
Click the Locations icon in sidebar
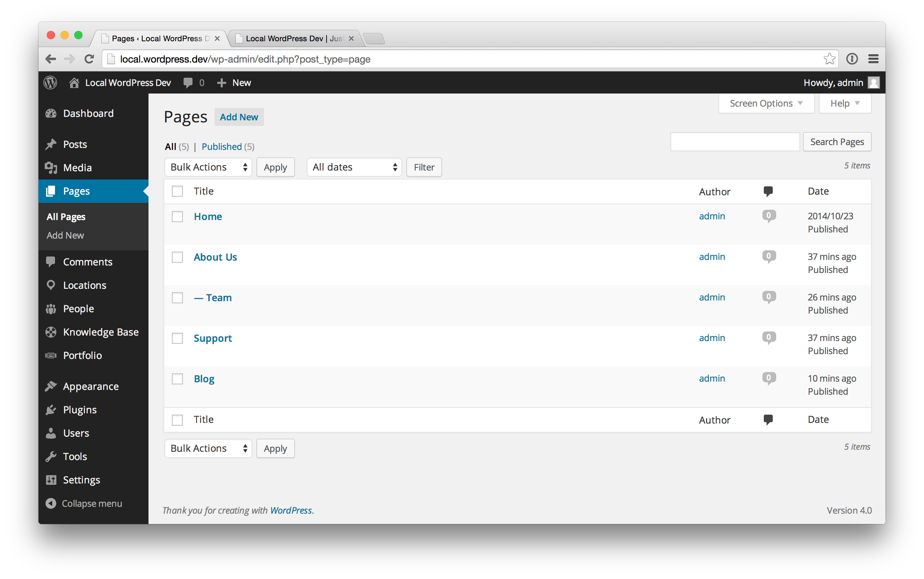coord(51,285)
